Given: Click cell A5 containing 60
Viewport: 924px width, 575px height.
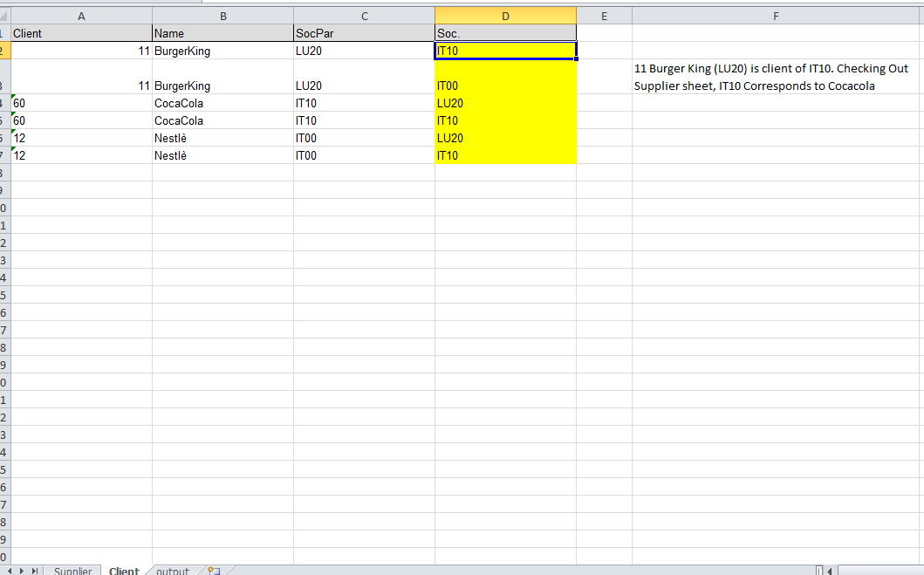Looking at the screenshot, I should [81, 120].
